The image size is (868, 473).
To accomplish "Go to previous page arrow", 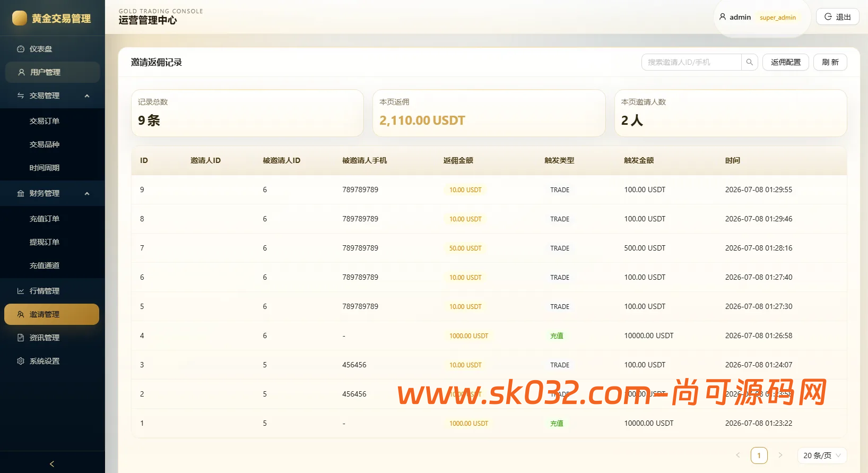I will [x=737, y=455].
